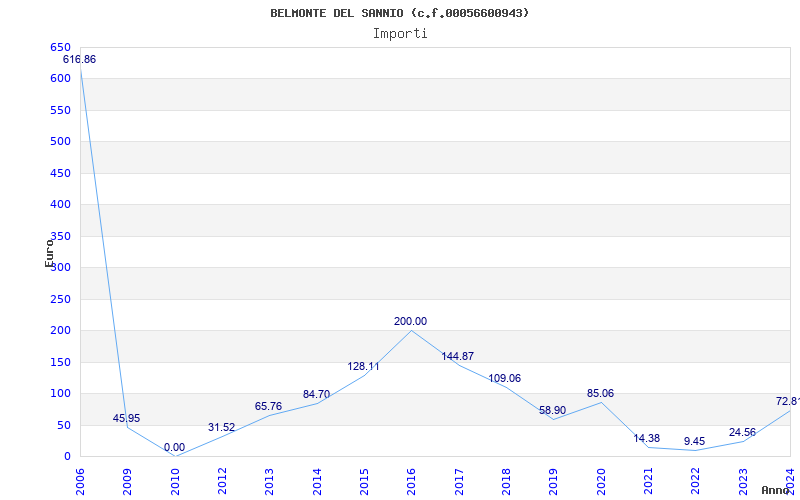
Task: Select the 400 y-axis tick label
Action: 61,205
